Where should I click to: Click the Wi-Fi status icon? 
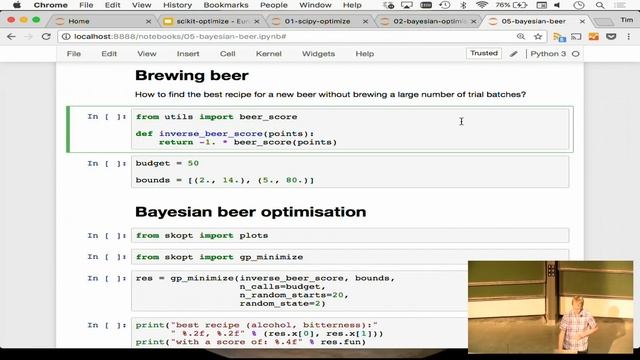(x=482, y=5)
